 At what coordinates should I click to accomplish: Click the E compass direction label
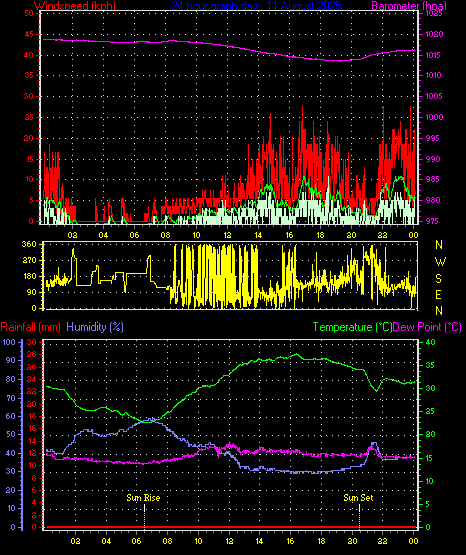pos(438,294)
